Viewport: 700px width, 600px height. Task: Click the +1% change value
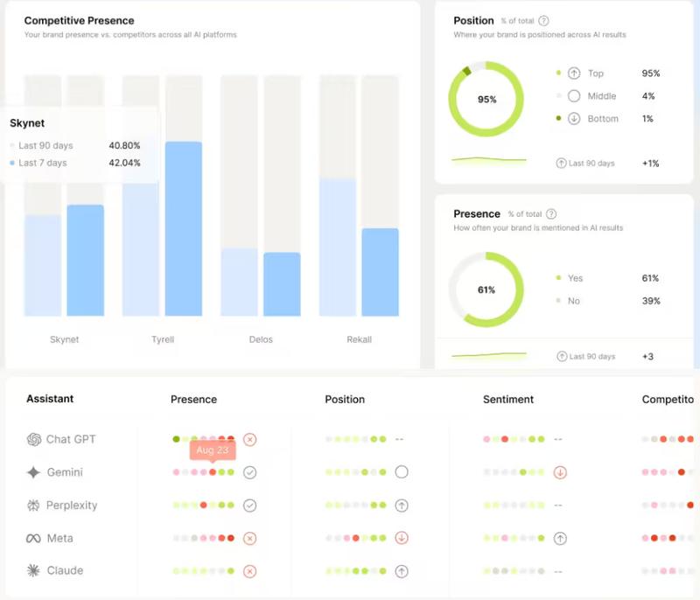pos(650,164)
